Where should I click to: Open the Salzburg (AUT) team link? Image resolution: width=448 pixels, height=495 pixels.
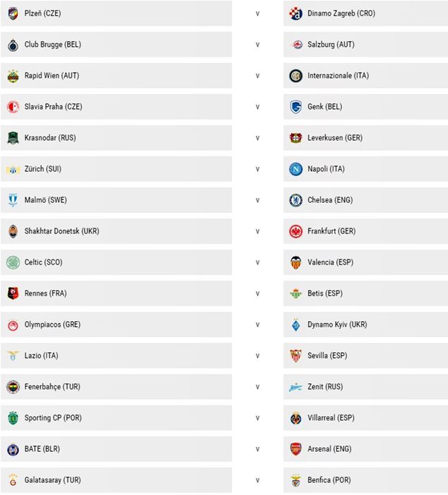point(331,45)
